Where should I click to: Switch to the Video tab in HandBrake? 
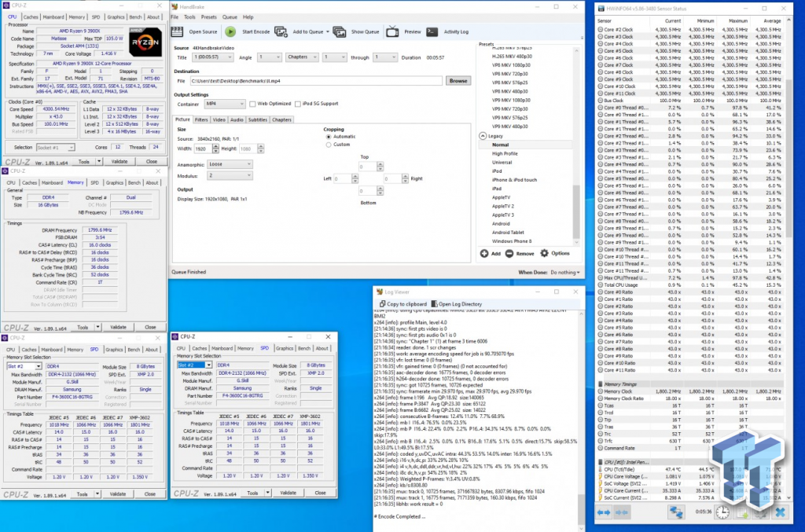218,119
